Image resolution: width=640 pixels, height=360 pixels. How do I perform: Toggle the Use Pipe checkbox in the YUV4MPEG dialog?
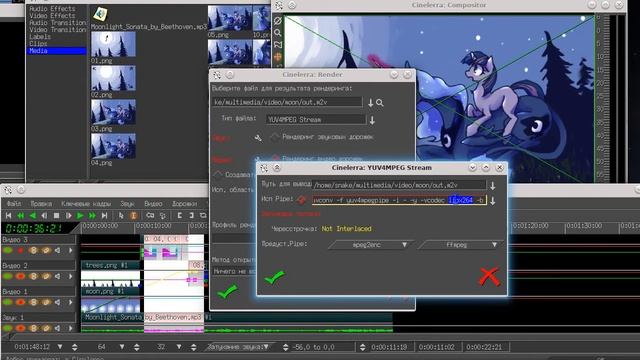[x=301, y=200]
